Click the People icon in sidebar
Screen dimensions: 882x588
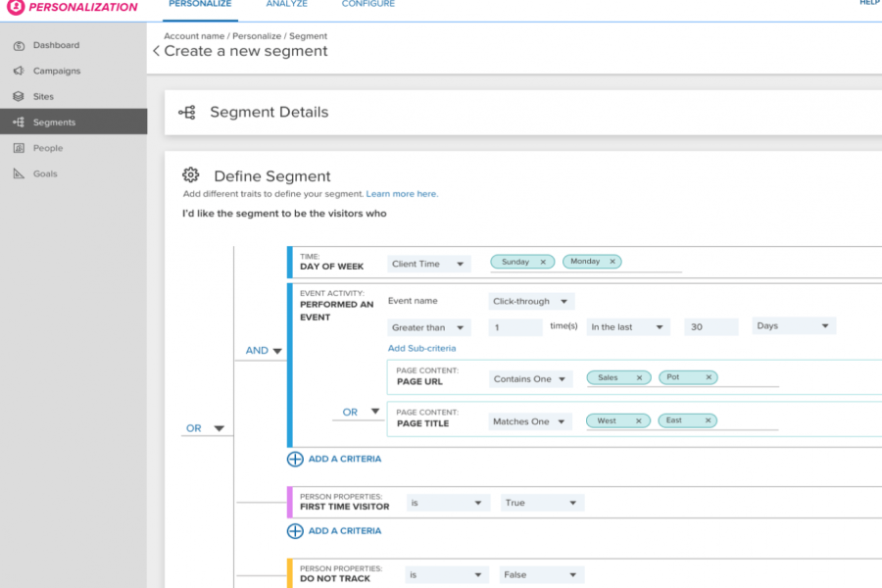(19, 148)
